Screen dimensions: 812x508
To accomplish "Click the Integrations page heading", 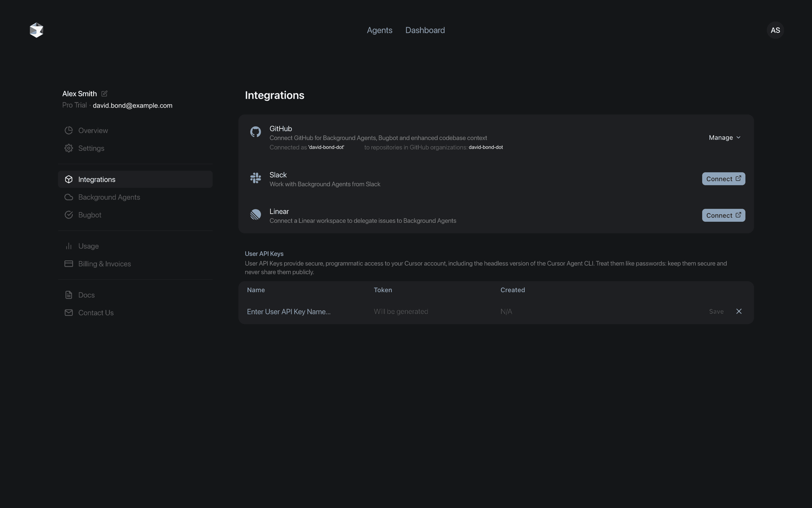I will [x=274, y=95].
